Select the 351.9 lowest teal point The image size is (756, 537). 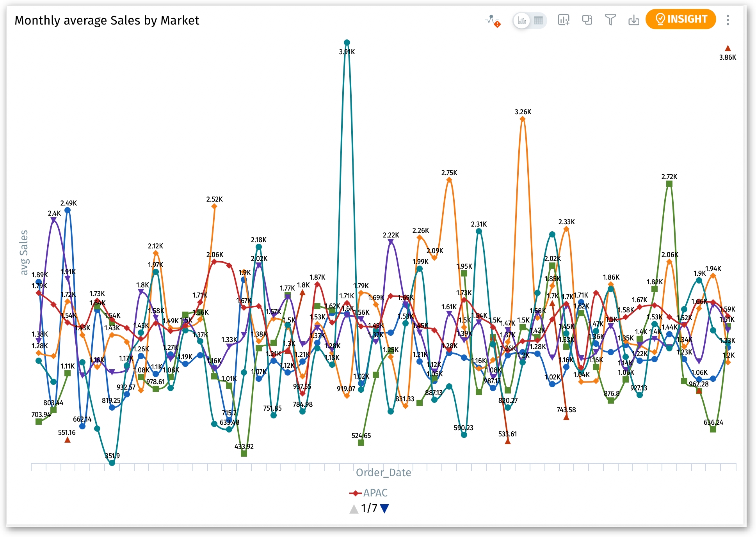(x=112, y=463)
